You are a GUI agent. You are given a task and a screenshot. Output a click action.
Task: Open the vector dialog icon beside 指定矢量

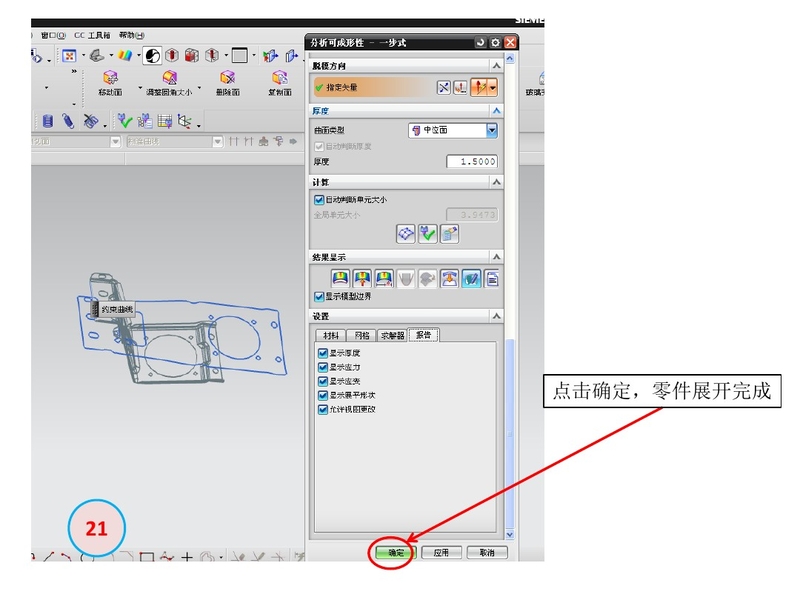tap(460, 88)
